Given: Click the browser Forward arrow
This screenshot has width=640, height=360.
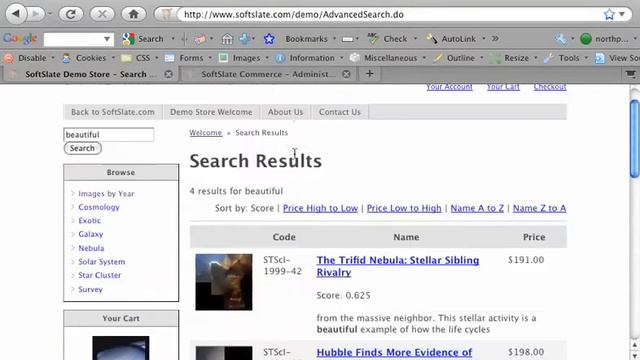Looking at the screenshot, I should [x=36, y=14].
